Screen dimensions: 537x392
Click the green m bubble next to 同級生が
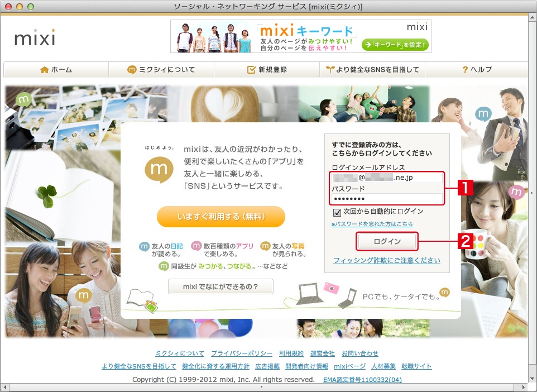click(164, 266)
